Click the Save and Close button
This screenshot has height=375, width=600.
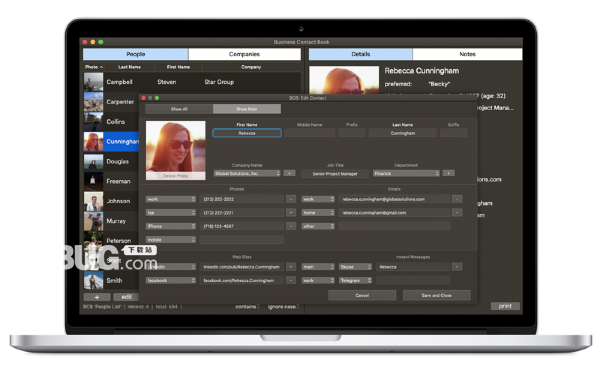pyautogui.click(x=437, y=295)
